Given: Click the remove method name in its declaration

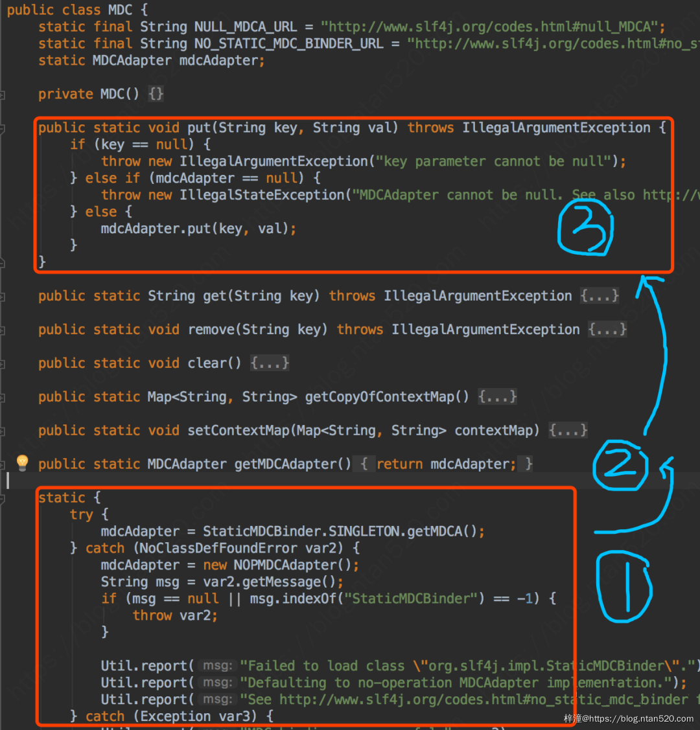Looking at the screenshot, I should coord(211,329).
